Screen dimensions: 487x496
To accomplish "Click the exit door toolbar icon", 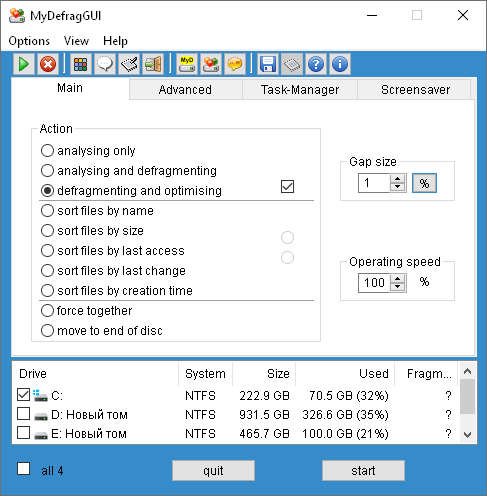I will (153, 64).
